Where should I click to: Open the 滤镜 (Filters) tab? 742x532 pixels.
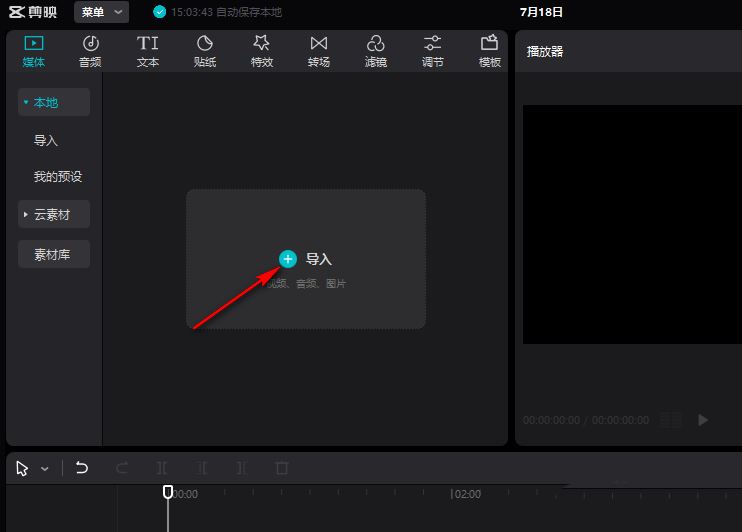coord(376,51)
